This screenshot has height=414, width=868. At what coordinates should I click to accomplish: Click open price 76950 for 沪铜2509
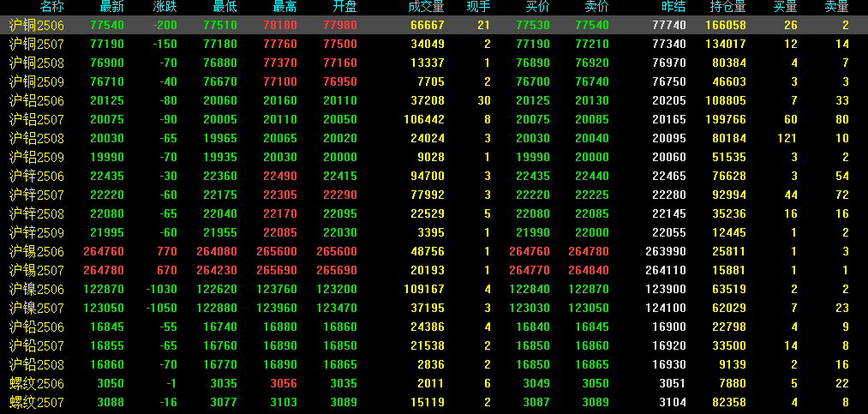pyautogui.click(x=340, y=82)
